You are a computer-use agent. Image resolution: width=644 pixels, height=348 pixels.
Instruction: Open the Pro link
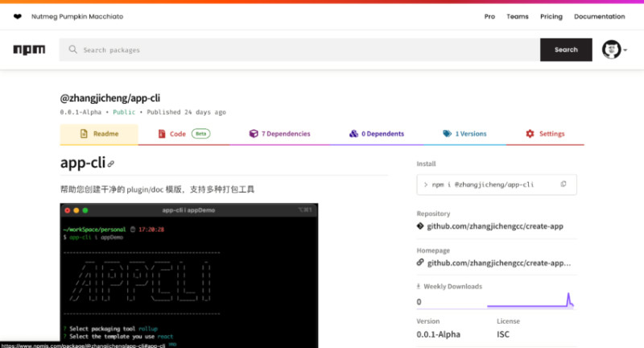(x=489, y=16)
